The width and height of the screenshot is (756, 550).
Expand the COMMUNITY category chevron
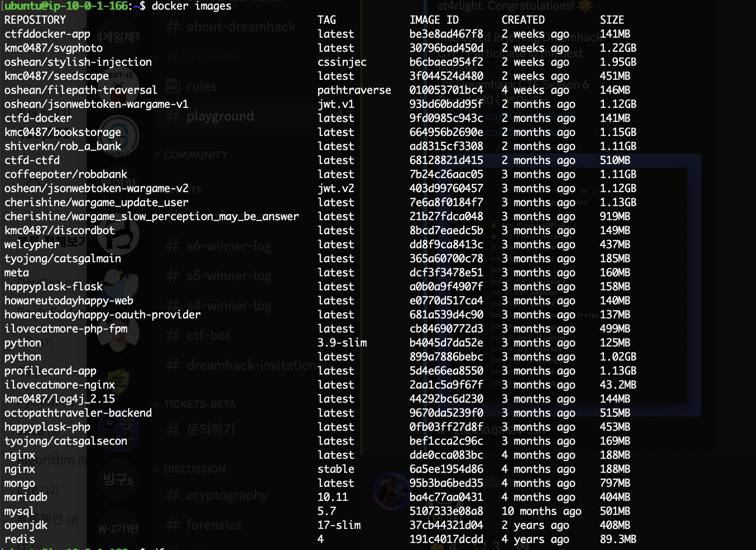(157, 155)
